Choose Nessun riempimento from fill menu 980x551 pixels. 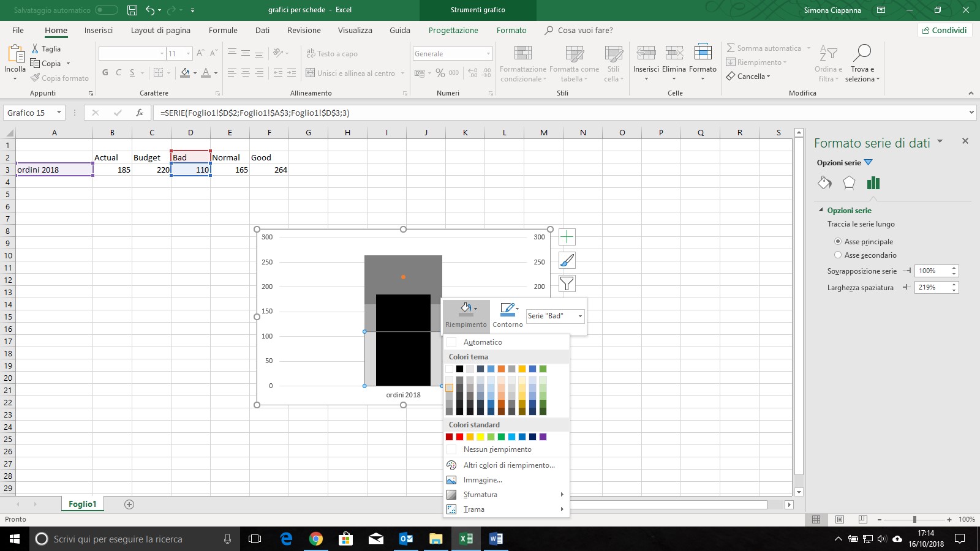[x=497, y=449]
